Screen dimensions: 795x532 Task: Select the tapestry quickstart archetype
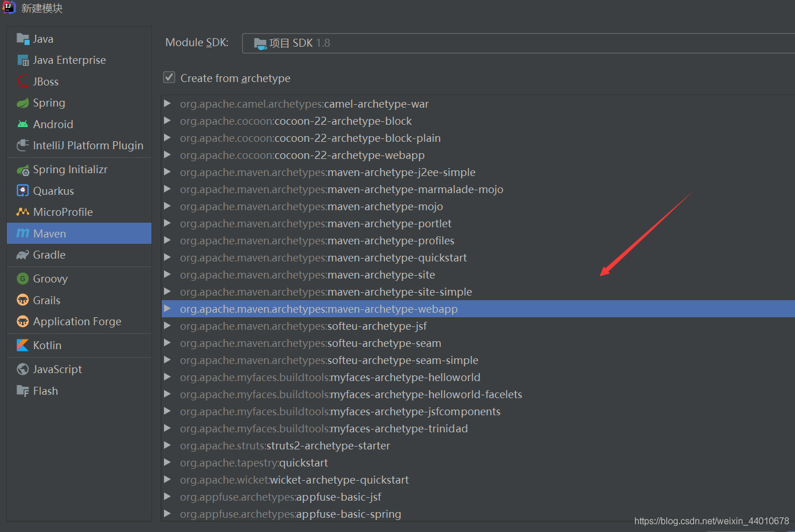coord(478,463)
